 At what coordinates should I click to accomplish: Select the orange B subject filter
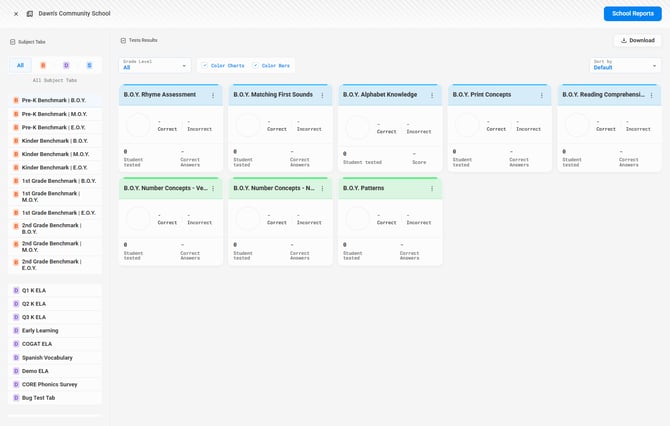tap(43, 65)
